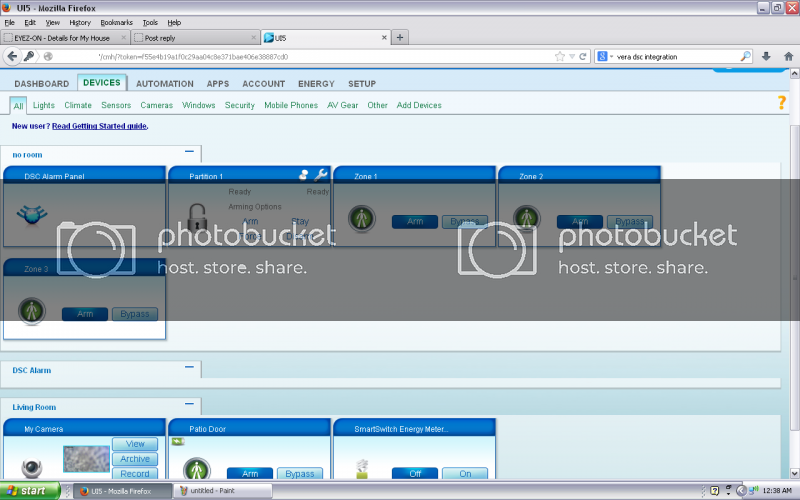Filter devices by Cameras
800x500 pixels.
(x=157, y=105)
